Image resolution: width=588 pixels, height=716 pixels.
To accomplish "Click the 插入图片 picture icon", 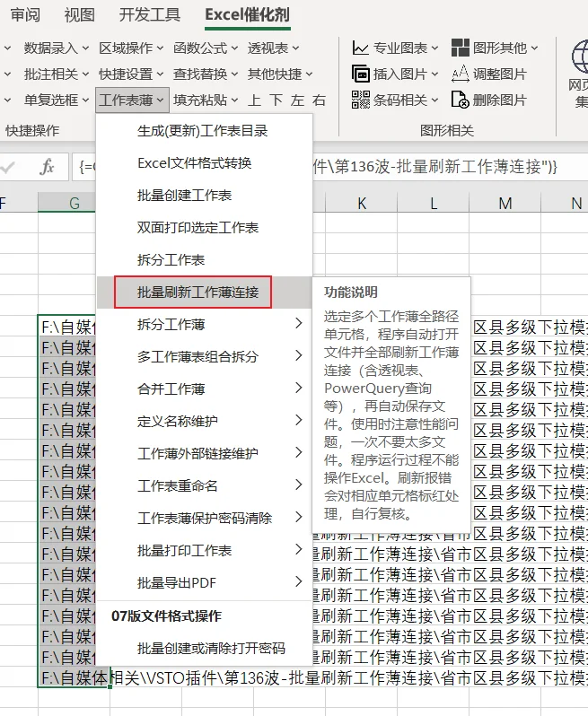I will click(x=361, y=74).
